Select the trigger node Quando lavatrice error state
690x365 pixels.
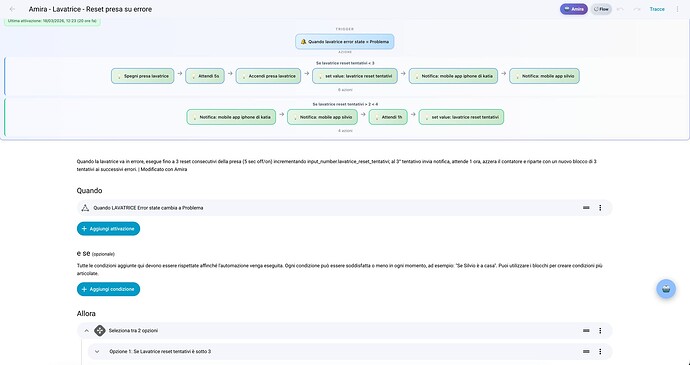(x=345, y=42)
